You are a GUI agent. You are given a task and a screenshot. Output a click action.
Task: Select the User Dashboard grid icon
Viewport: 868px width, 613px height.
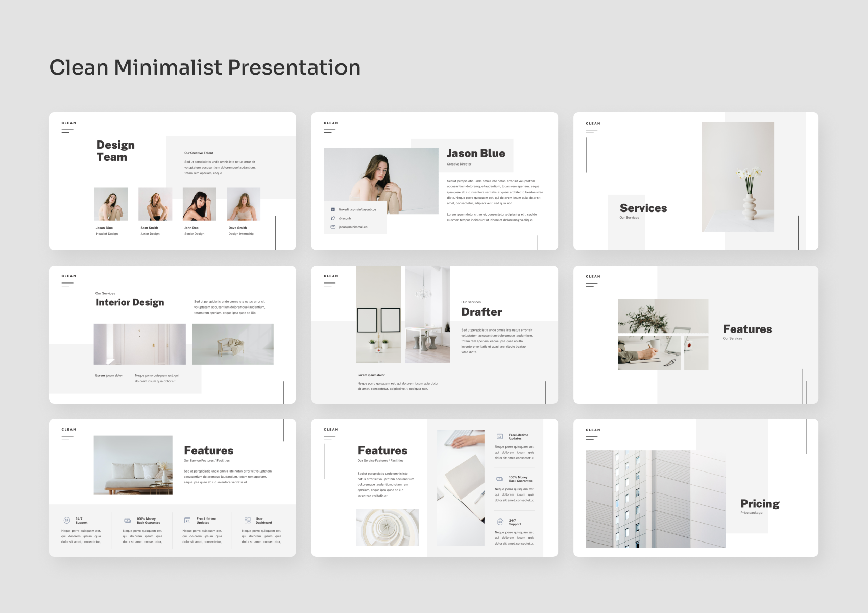click(x=247, y=520)
